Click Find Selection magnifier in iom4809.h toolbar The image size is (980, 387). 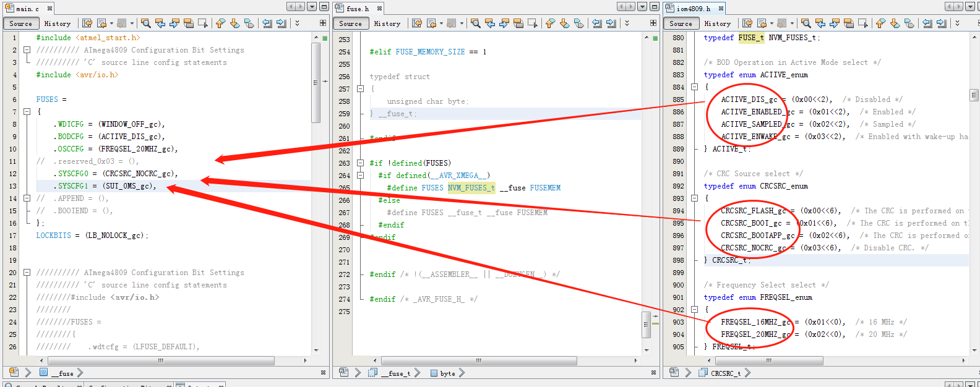tap(806, 23)
